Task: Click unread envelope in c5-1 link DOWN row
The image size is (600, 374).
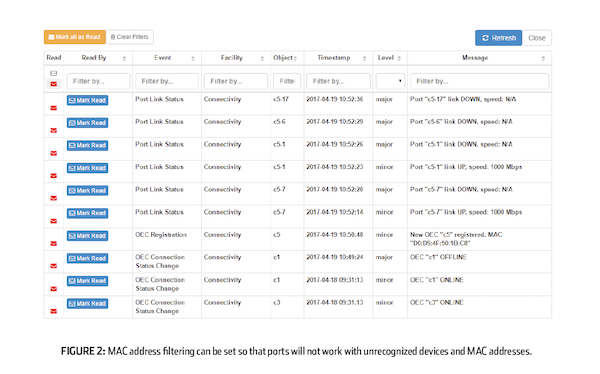Action: (54, 153)
